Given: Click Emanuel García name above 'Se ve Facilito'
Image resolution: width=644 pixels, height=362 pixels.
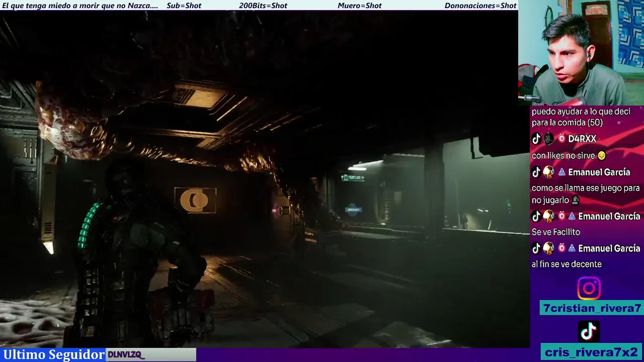Looking at the screenshot, I should coord(609,216).
